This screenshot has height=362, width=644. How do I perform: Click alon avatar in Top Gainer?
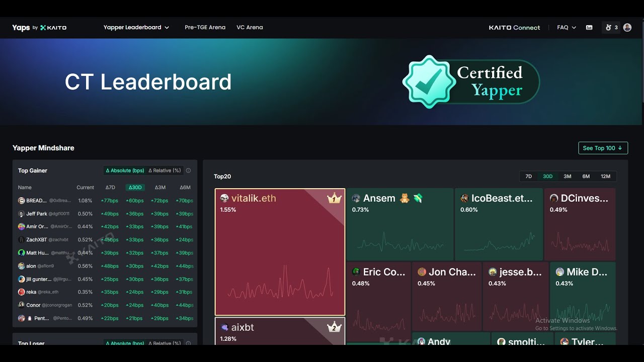tap(22, 266)
